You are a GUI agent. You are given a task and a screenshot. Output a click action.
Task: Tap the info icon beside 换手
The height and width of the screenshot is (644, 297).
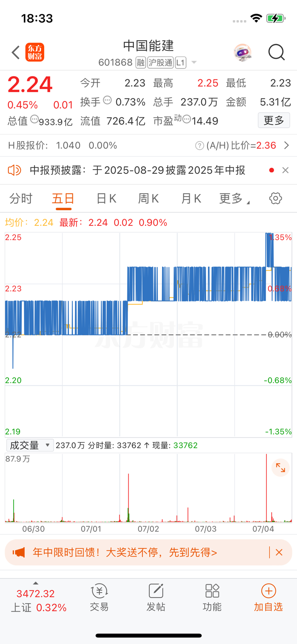coord(108,100)
